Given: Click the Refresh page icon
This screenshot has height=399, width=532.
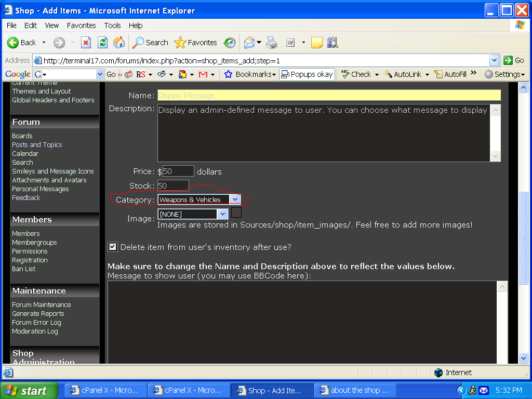Looking at the screenshot, I should (x=103, y=43).
